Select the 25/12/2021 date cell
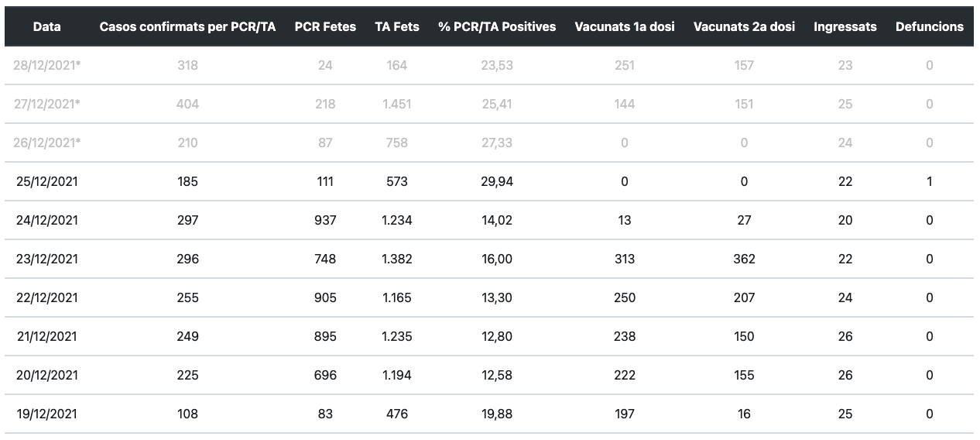Viewport: 980px width, 440px height. point(47,181)
